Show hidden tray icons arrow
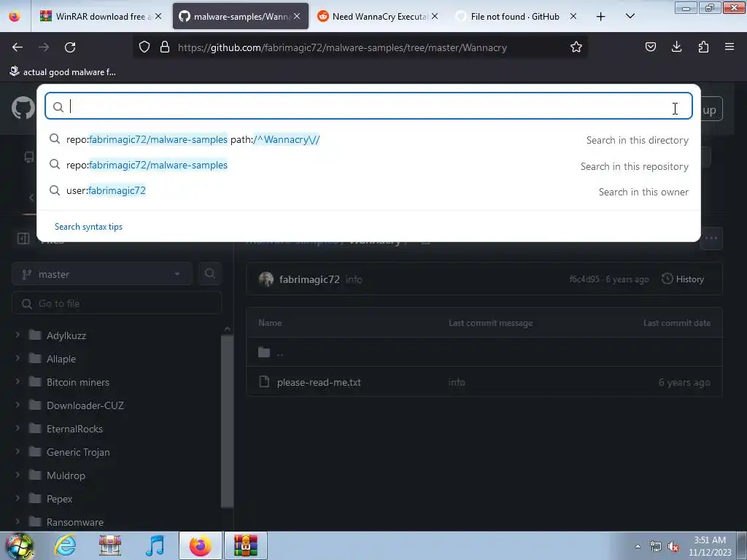747x560 pixels. coord(638,546)
